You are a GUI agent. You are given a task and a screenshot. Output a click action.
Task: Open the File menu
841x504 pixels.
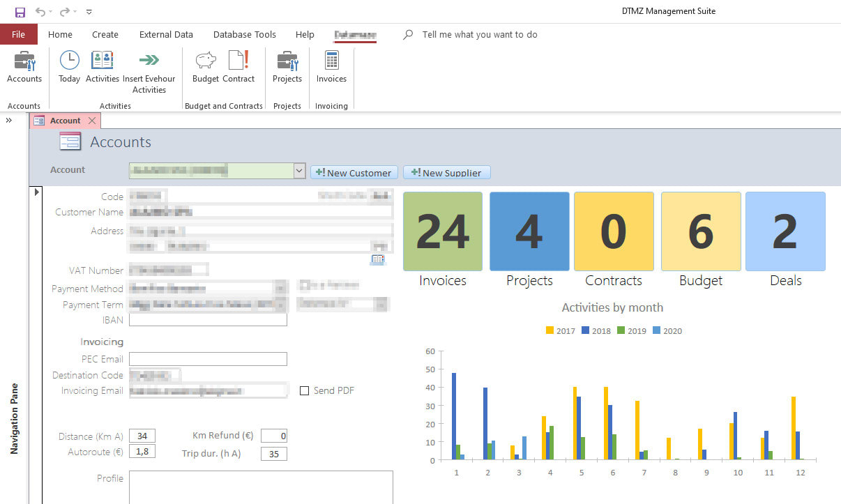click(x=19, y=34)
